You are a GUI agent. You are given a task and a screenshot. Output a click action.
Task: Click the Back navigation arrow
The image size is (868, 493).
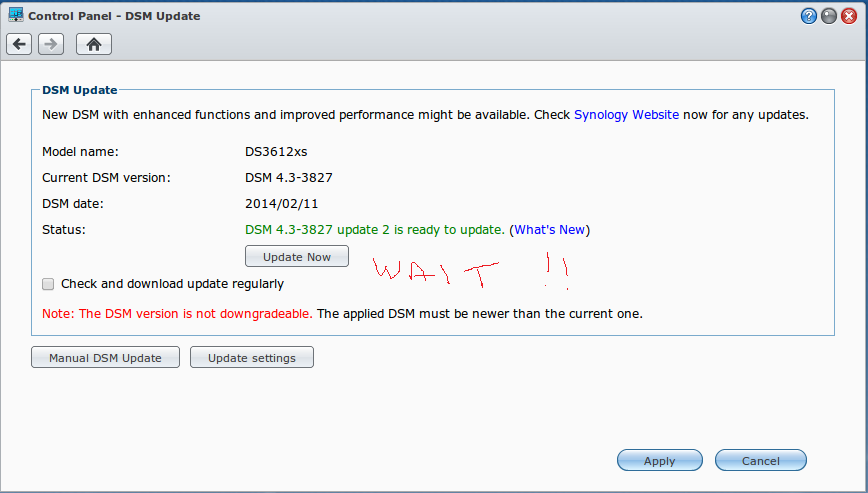coord(19,44)
